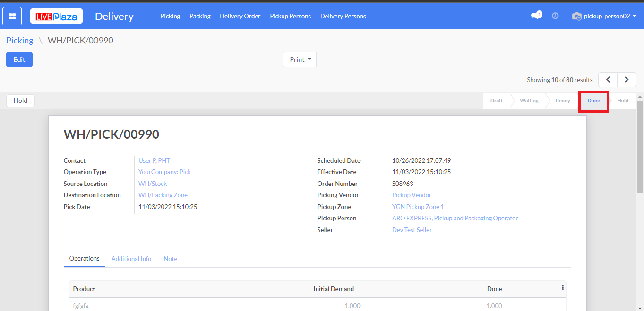
Task: Click the fgfgfg product row
Action: pyautogui.click(x=318, y=306)
